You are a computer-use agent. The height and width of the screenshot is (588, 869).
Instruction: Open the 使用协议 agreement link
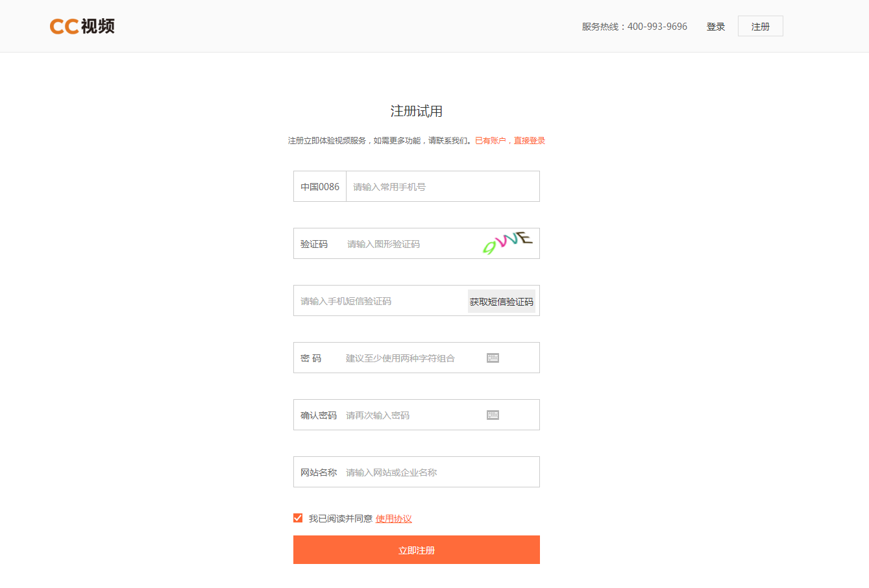pos(393,519)
